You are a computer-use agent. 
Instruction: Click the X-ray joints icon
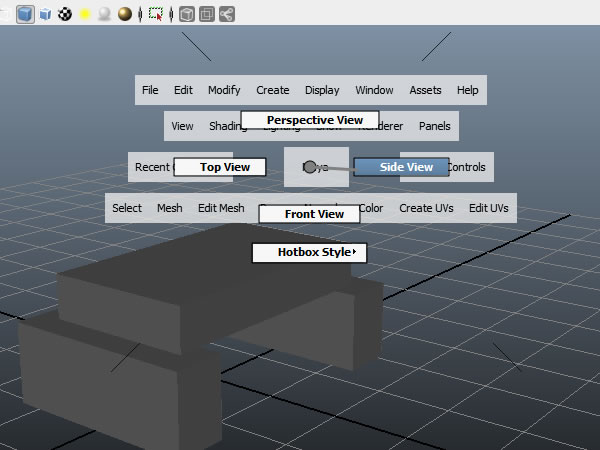tap(226, 14)
